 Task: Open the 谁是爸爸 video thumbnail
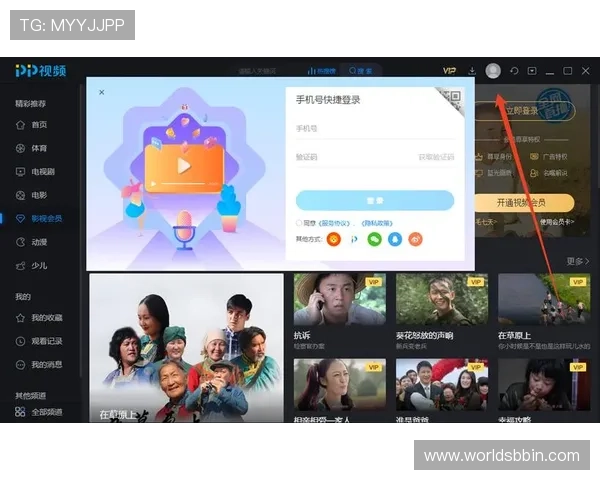coord(442,385)
